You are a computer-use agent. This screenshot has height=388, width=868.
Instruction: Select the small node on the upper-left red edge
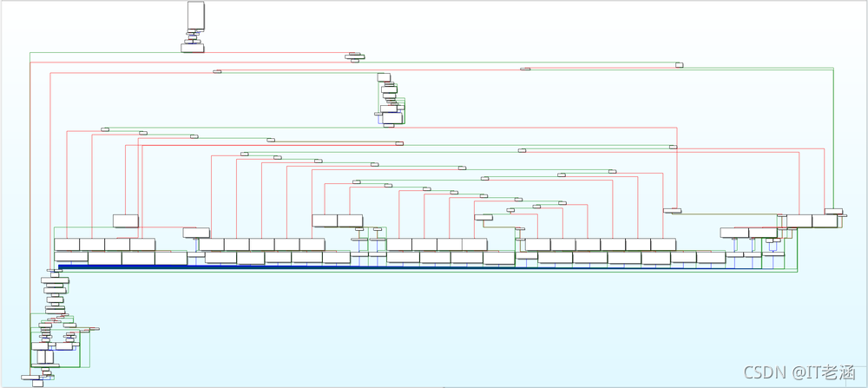click(217, 71)
